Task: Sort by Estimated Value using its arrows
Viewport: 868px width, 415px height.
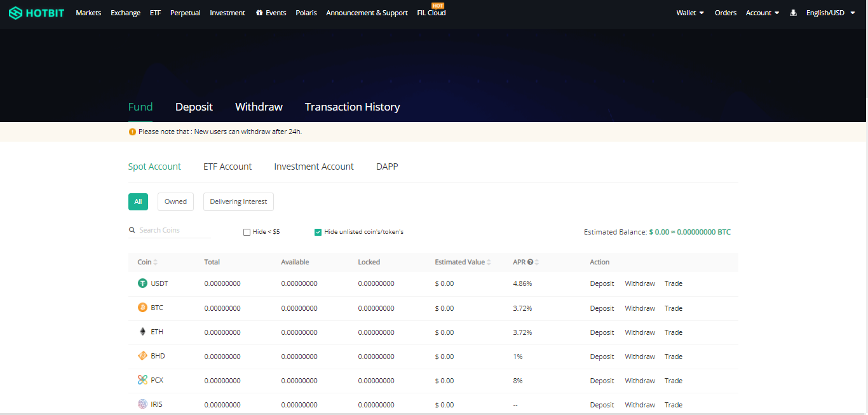Action: coord(489,262)
